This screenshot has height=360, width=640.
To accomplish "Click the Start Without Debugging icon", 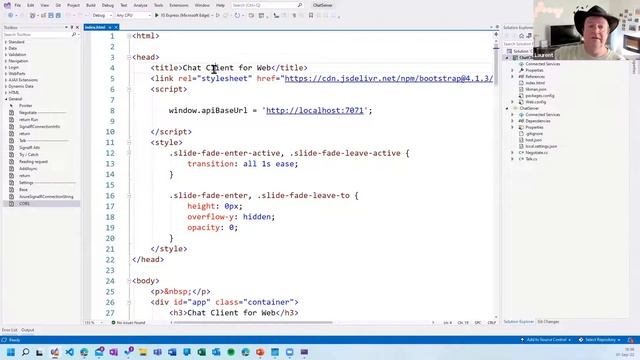I will point(218,15).
